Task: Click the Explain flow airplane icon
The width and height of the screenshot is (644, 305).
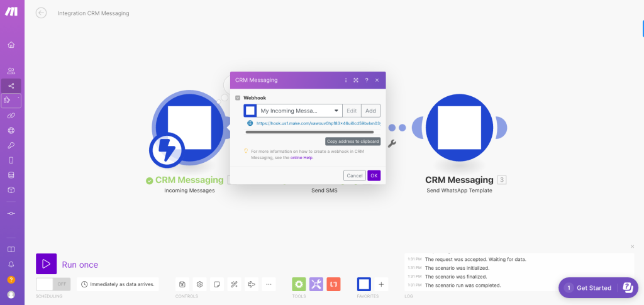Action: coord(252,284)
